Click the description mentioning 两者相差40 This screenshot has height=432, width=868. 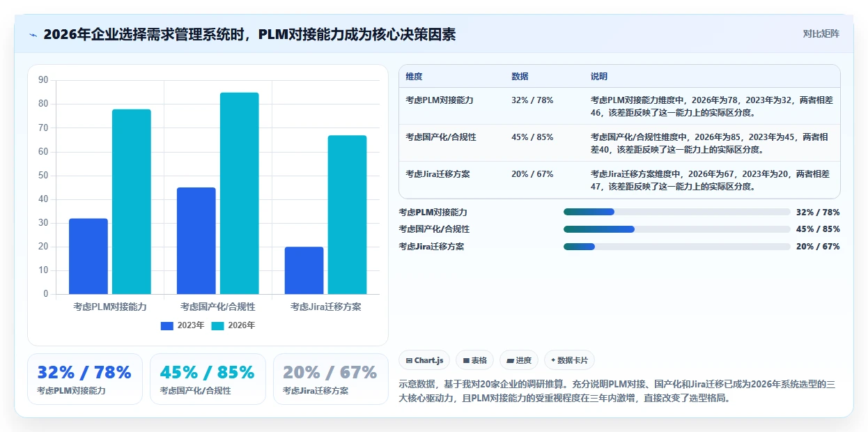click(x=709, y=143)
